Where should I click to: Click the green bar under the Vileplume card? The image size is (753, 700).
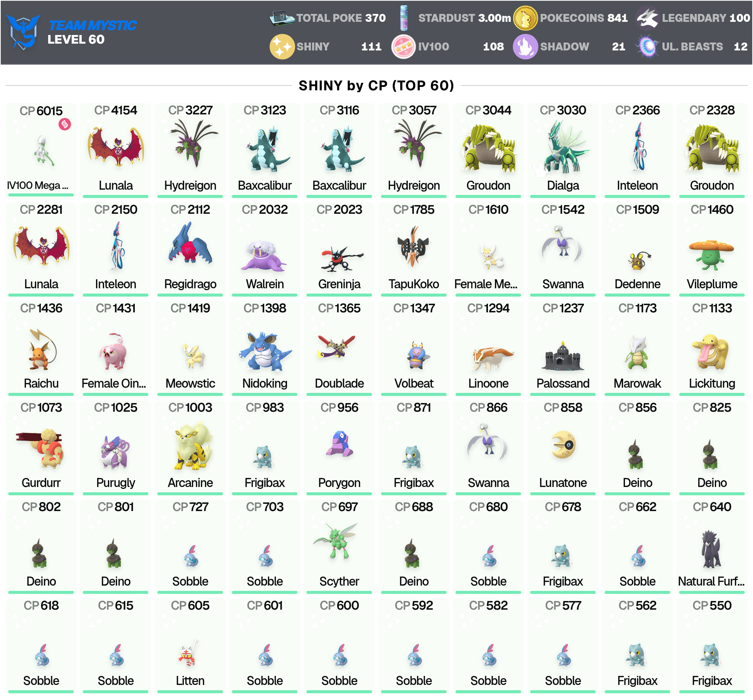[712, 295]
